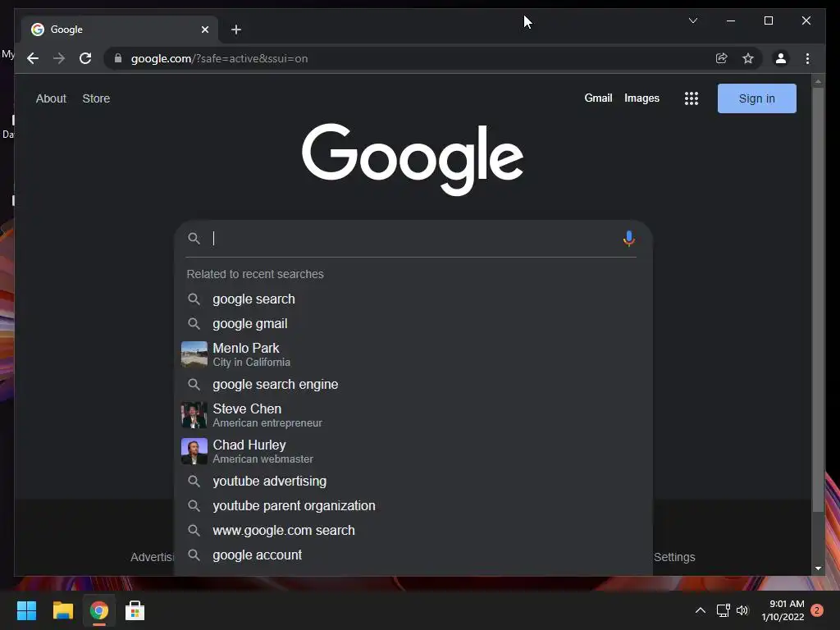Select the 'google gmail' suggestion
840x630 pixels.
click(413, 323)
